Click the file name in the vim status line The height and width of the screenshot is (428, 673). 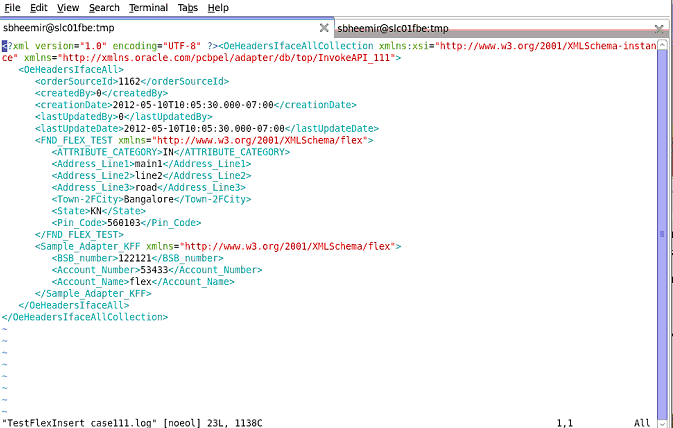coord(80,423)
